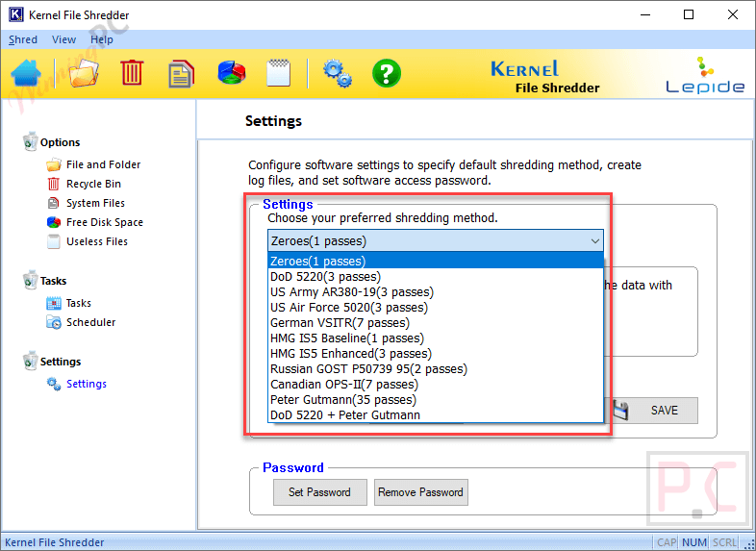The width and height of the screenshot is (756, 551).
Task: Click the red Recycle Bin toolbar icon
Action: [132, 73]
